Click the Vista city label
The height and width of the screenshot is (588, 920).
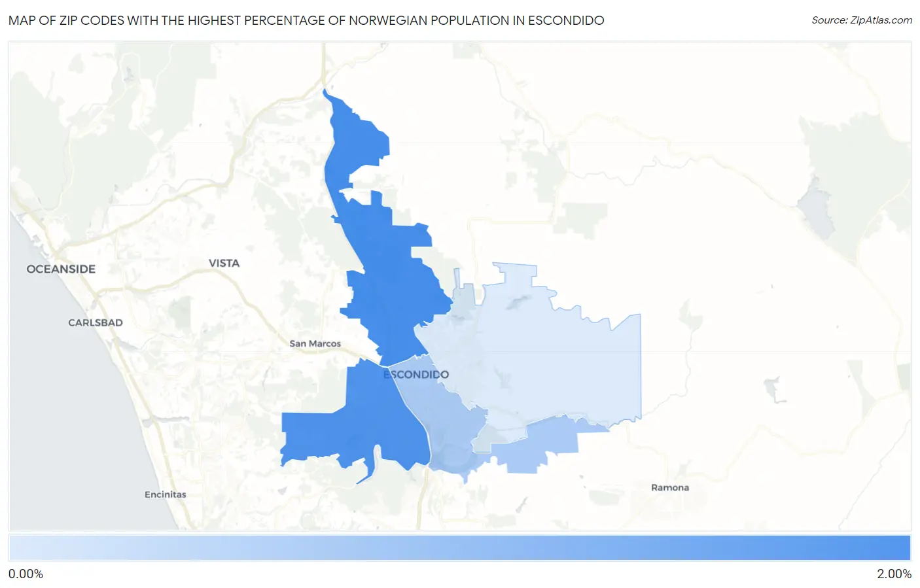coord(224,263)
